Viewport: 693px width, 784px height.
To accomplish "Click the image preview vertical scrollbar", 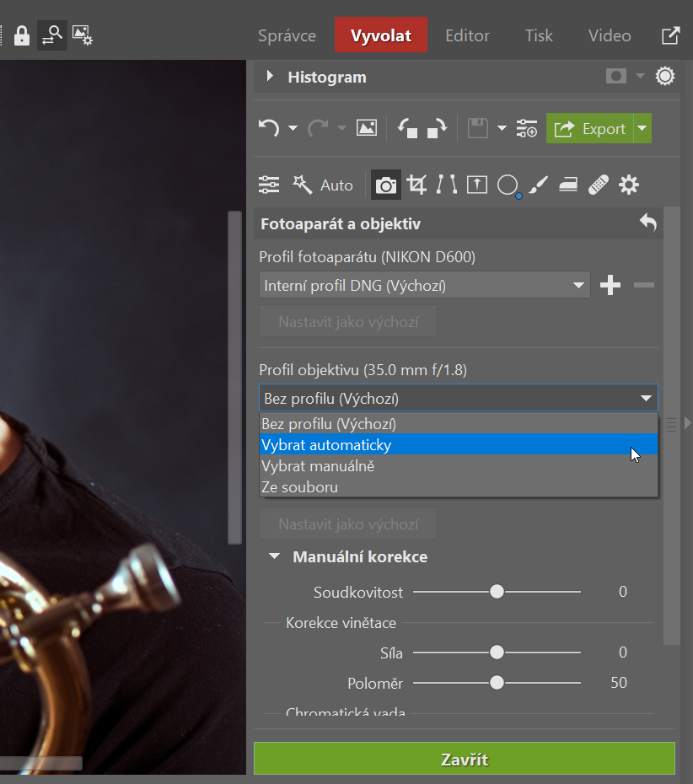I will 234,378.
